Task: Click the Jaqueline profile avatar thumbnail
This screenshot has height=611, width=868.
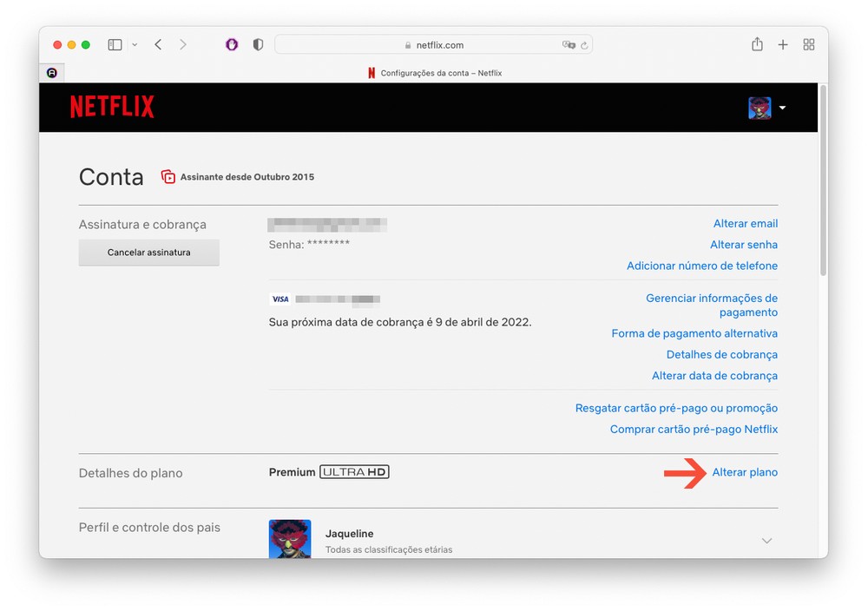Action: pyautogui.click(x=290, y=539)
